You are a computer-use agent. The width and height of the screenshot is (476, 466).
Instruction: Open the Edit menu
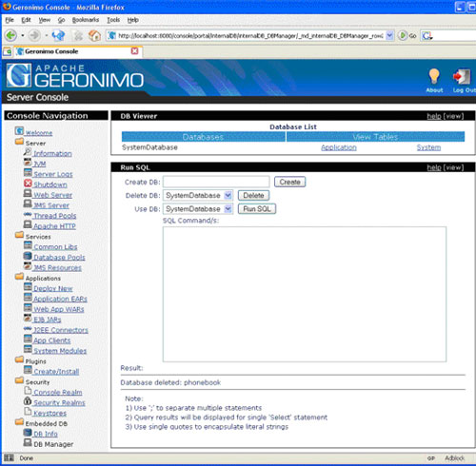click(26, 20)
